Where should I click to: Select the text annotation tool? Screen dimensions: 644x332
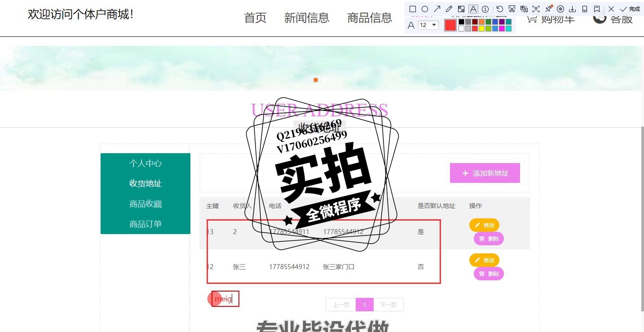(x=473, y=9)
